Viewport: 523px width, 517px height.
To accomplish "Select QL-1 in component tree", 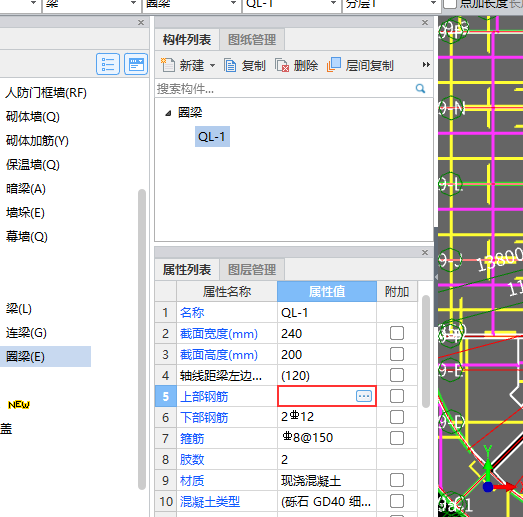I will [212, 136].
